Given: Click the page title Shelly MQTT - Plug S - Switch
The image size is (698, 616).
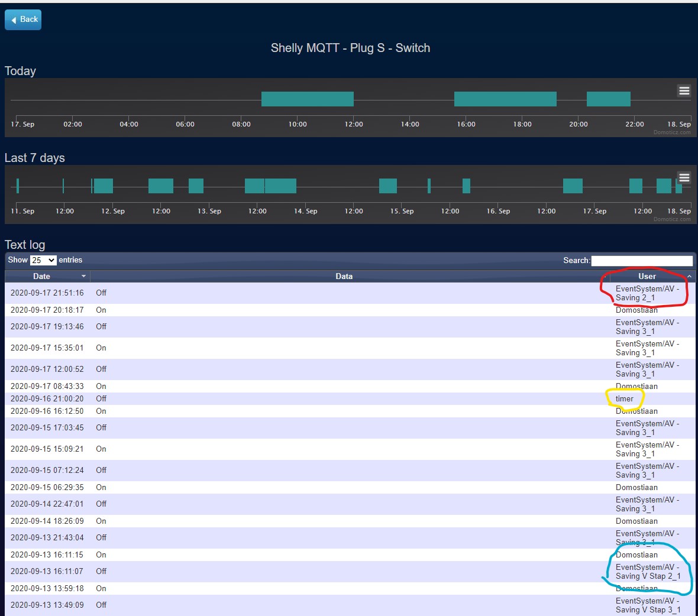Looking at the screenshot, I should click(x=350, y=48).
